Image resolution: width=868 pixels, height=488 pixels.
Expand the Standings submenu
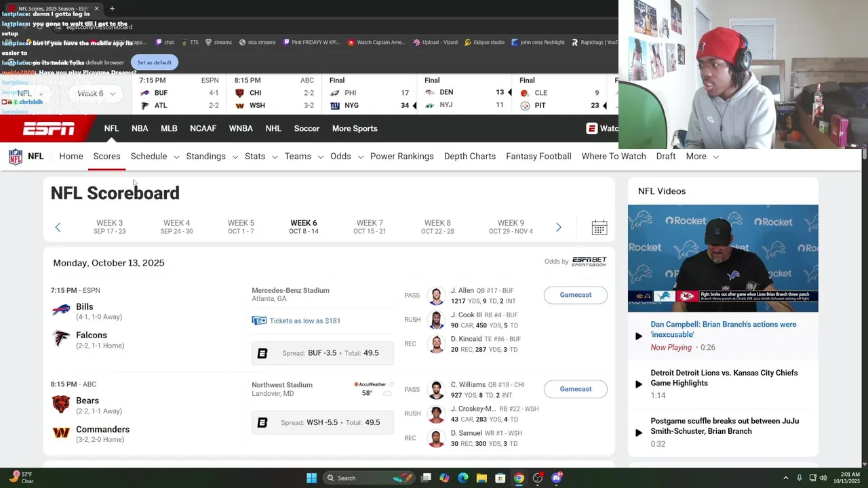click(235, 157)
